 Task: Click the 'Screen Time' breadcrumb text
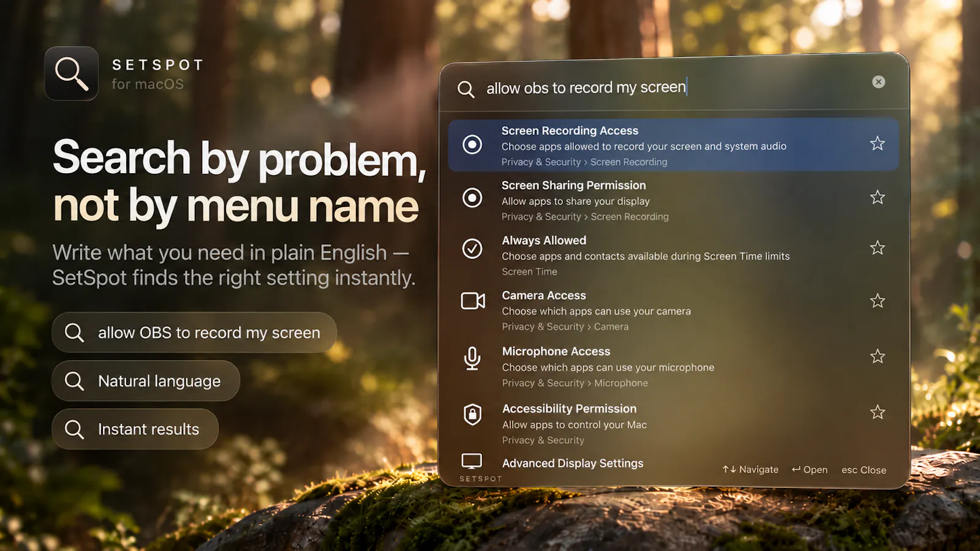(529, 272)
